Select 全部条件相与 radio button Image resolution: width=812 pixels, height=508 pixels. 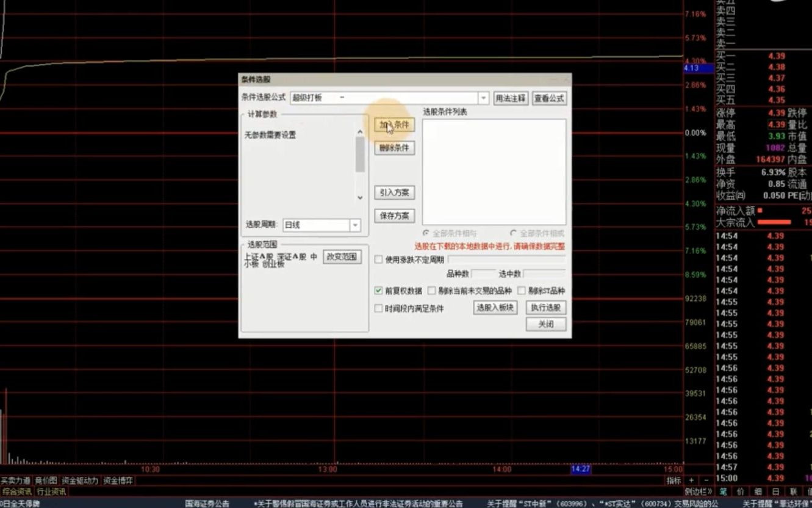coord(426,233)
